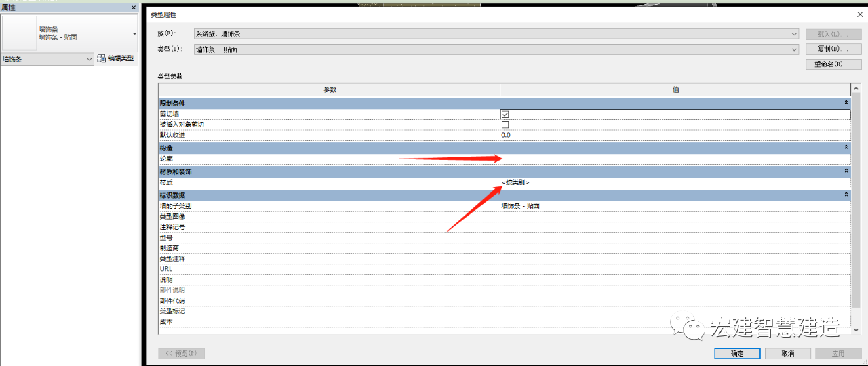Viewport: 868px width, 366px height.
Task: Click the 应用 apply button
Action: (838, 354)
